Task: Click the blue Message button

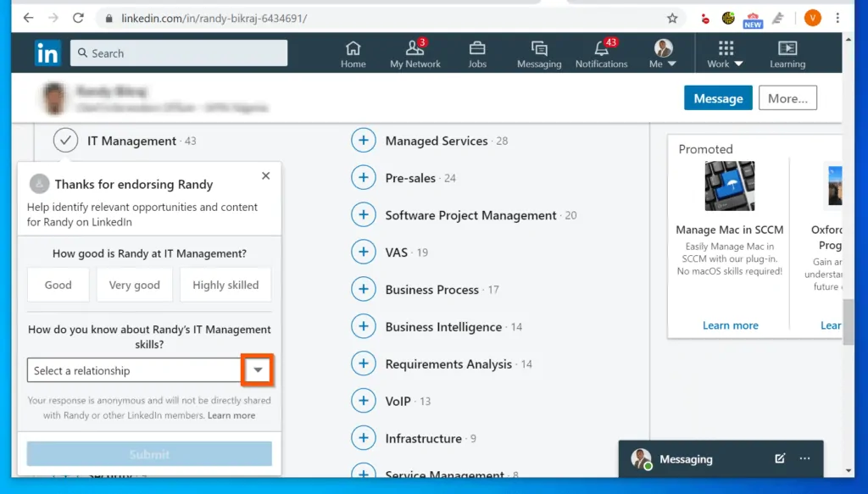Action: (x=718, y=98)
